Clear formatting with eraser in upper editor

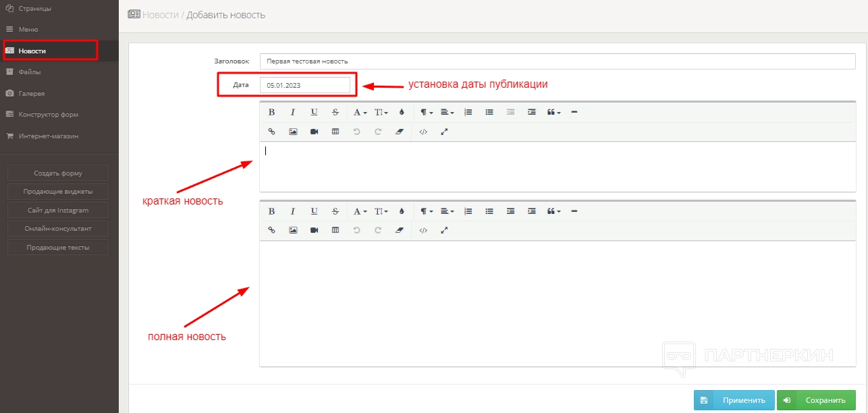tap(399, 132)
